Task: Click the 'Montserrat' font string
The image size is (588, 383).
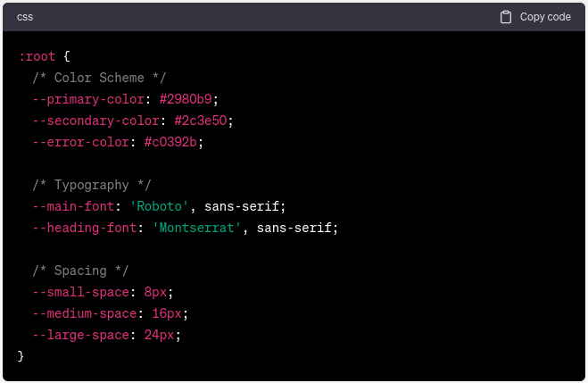Action: (196, 228)
